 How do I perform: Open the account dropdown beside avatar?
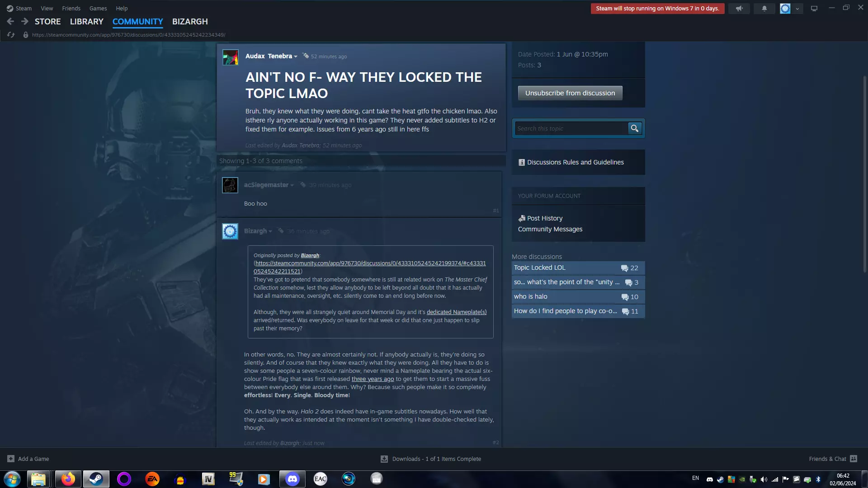pyautogui.click(x=797, y=9)
